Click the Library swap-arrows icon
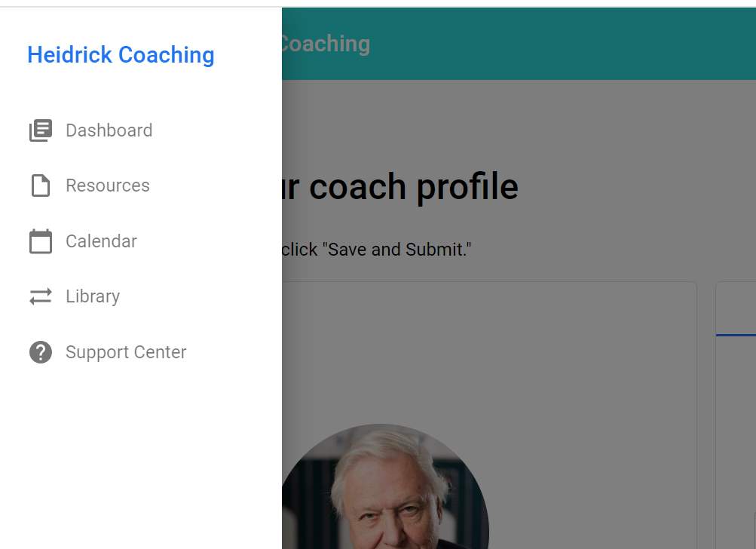Screen dimensions: 756x549 click(41, 296)
